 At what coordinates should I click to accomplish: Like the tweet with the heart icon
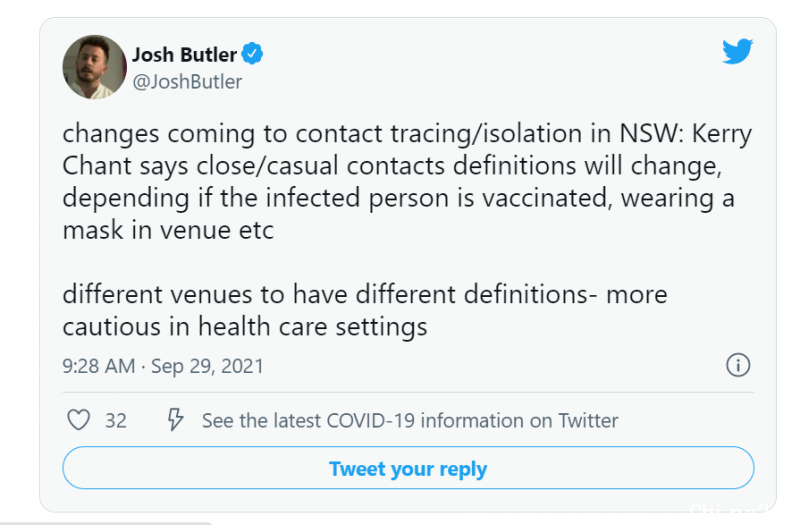point(79,420)
